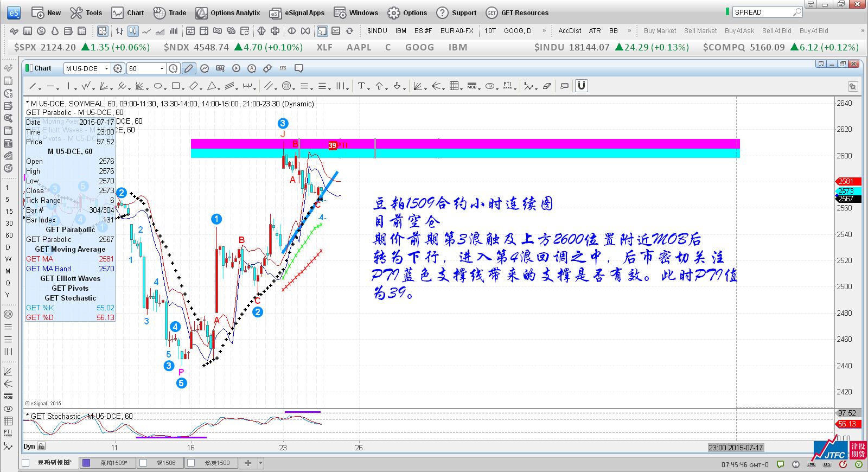
Task: Click the Buy At Ask button
Action: [739, 31]
